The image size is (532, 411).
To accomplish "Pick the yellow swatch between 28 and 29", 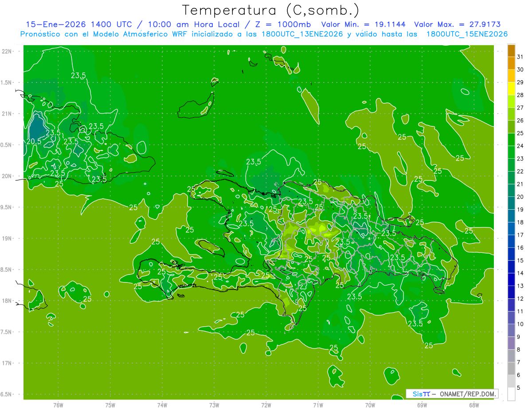I will click(511, 89).
